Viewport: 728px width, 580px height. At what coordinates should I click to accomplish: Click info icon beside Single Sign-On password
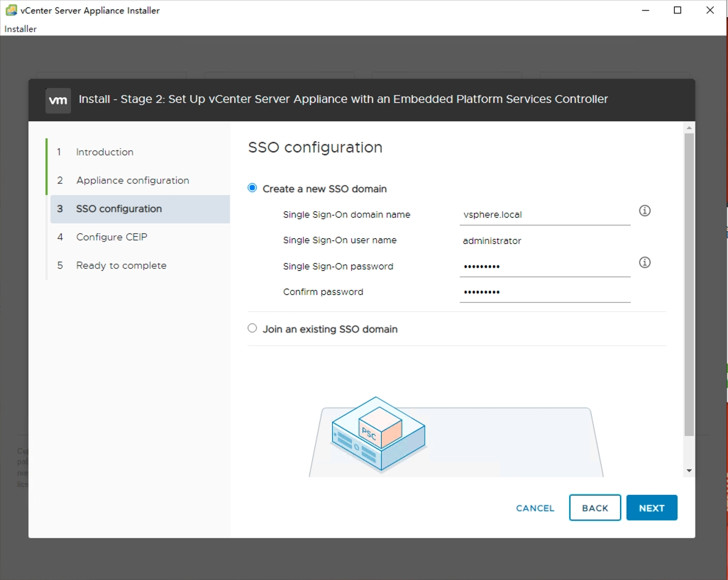coord(644,262)
